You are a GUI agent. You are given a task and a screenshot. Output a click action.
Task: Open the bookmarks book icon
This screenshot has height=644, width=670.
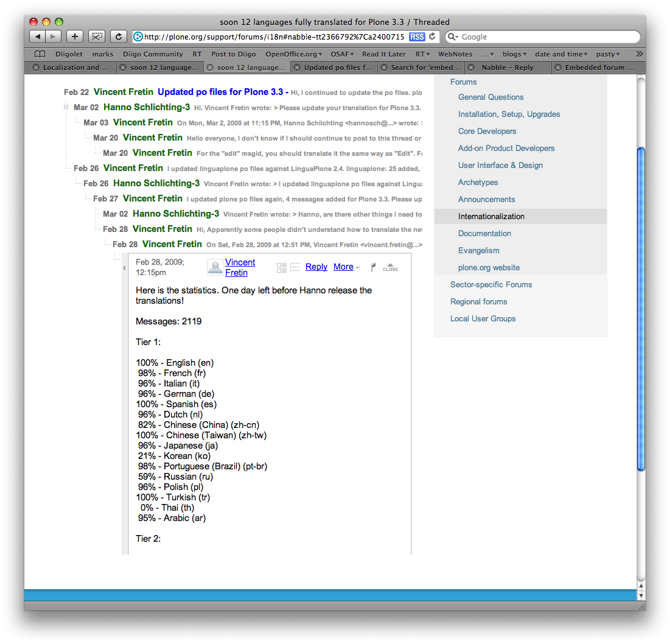[x=40, y=54]
